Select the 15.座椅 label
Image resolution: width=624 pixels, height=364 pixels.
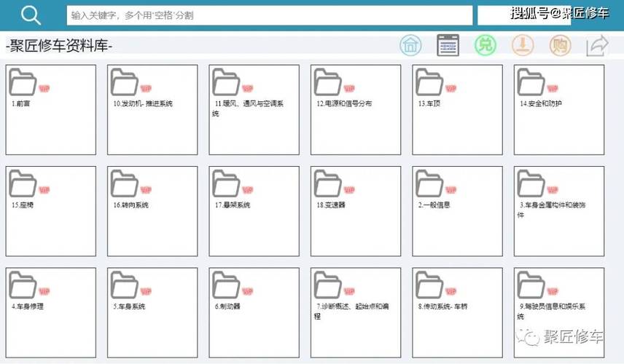coord(23,205)
